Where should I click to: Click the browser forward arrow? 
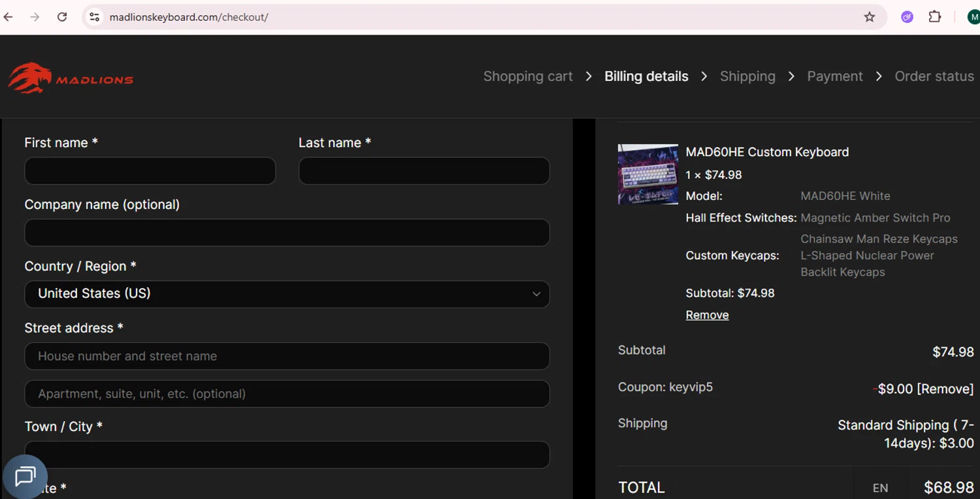(x=35, y=17)
